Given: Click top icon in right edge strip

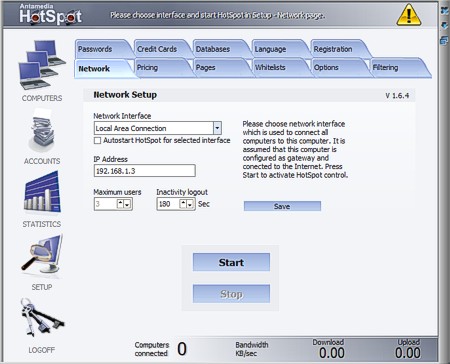Looking at the screenshot, I should click(444, 11).
